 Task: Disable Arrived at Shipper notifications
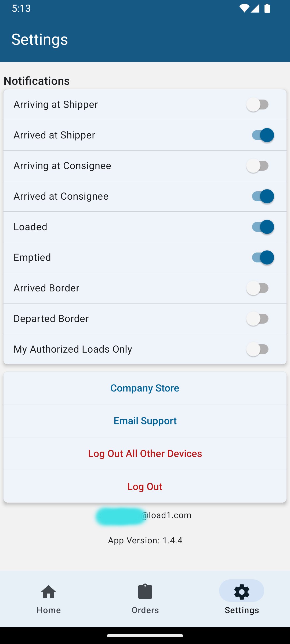pos(263,135)
